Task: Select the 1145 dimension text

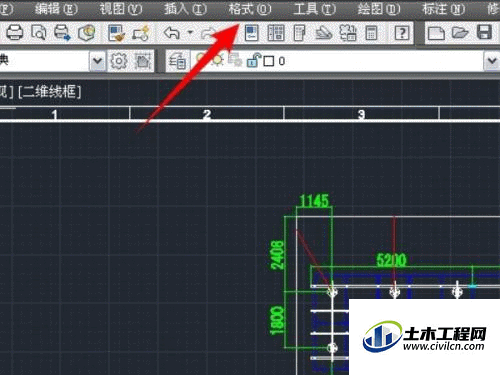Action: 314,201
